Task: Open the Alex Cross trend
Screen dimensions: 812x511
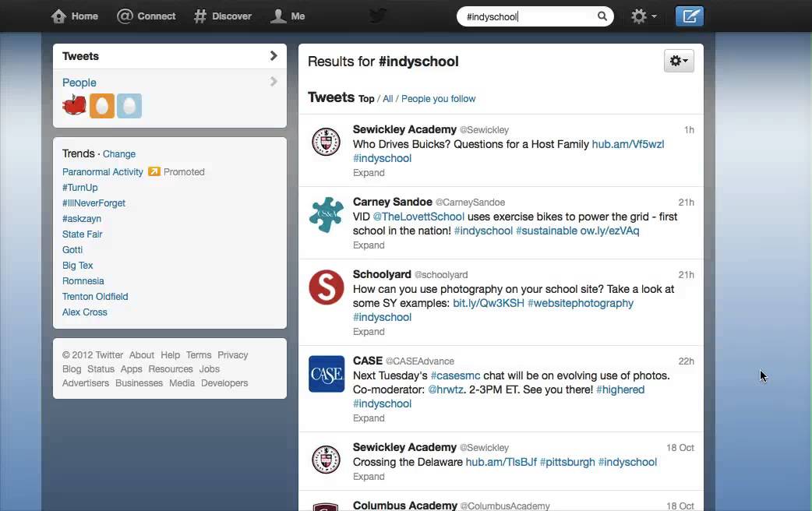Action: (x=85, y=312)
